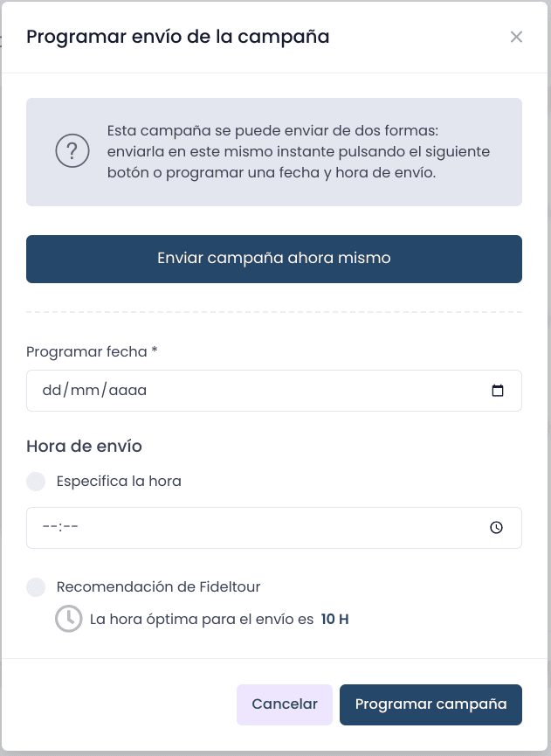Select the mm month segment of the date
The width and height of the screenshot is (551, 756).
(x=85, y=390)
